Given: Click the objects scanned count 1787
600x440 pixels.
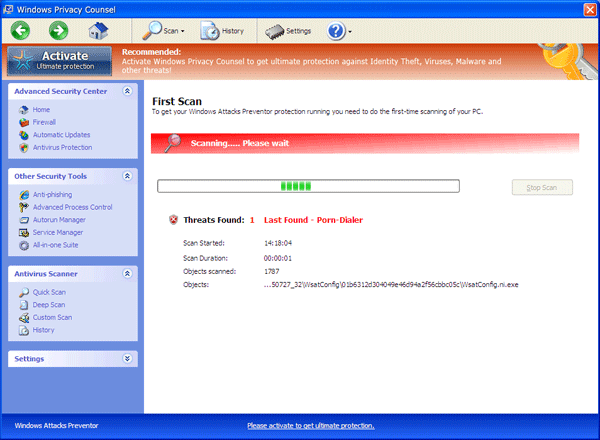Looking at the screenshot, I should 272,271.
